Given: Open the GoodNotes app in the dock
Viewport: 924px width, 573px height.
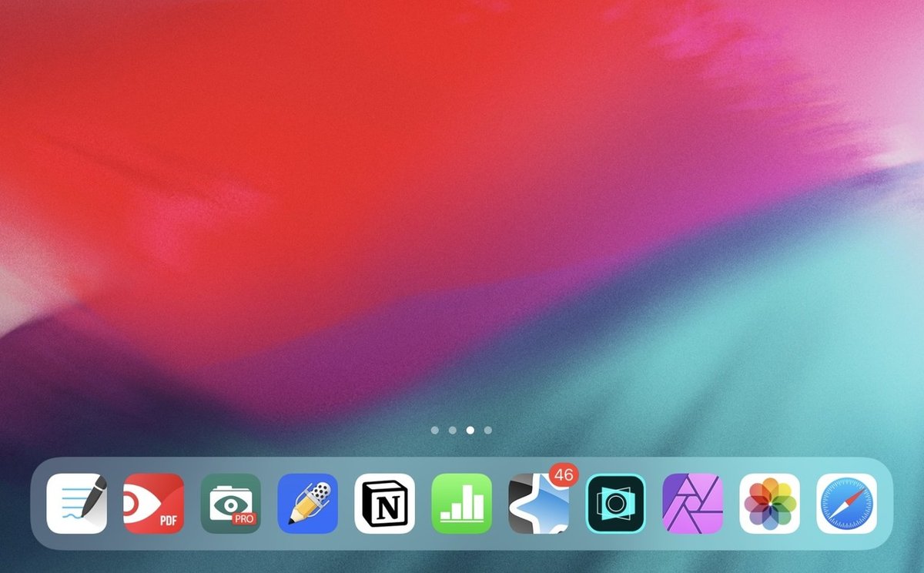Looking at the screenshot, I should pos(77,504).
